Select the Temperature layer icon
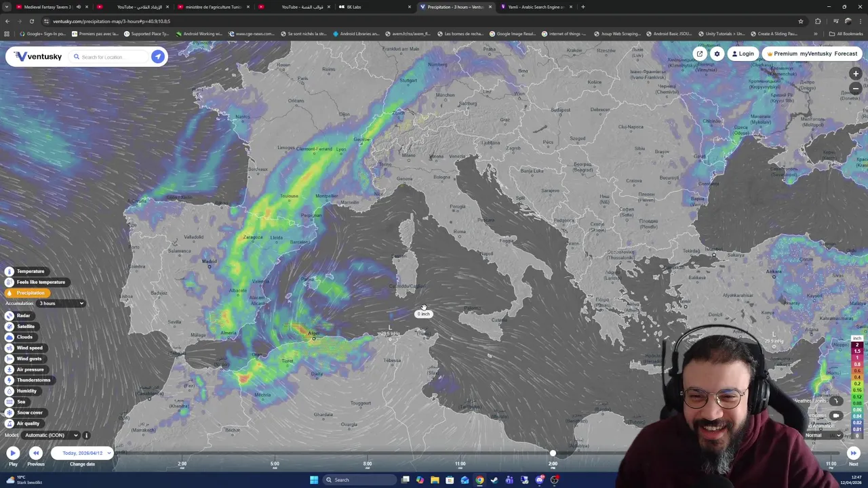This screenshot has height=488, width=868. click(9, 271)
